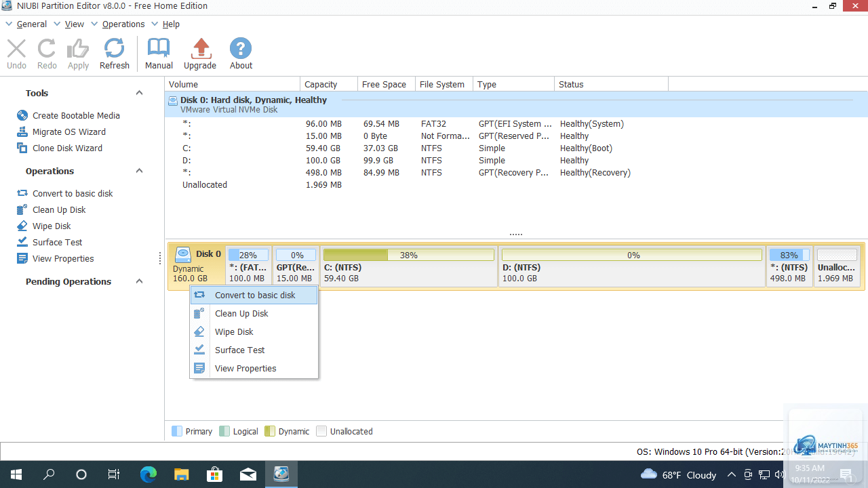Open the Manual book icon
868x488 pixels.
pyautogui.click(x=159, y=49)
